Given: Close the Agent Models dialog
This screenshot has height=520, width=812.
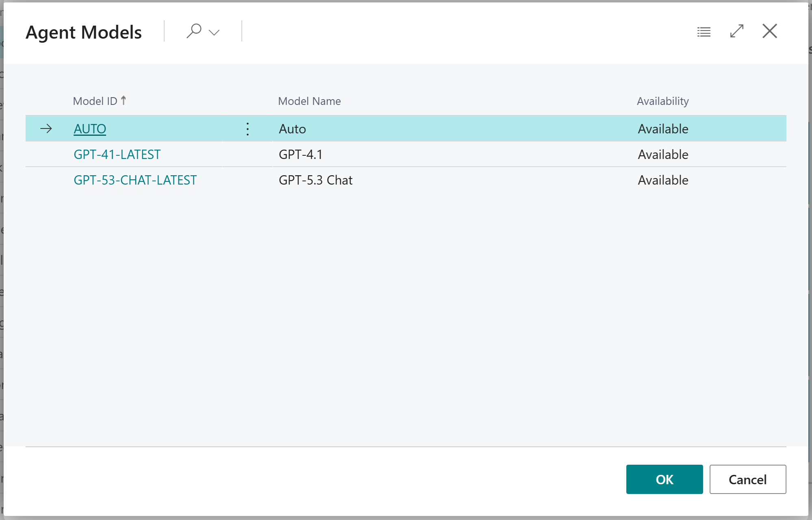Looking at the screenshot, I should (770, 31).
